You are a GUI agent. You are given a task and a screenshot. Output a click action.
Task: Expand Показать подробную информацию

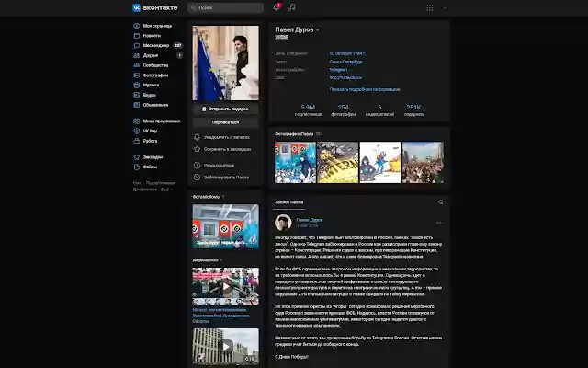pos(365,89)
